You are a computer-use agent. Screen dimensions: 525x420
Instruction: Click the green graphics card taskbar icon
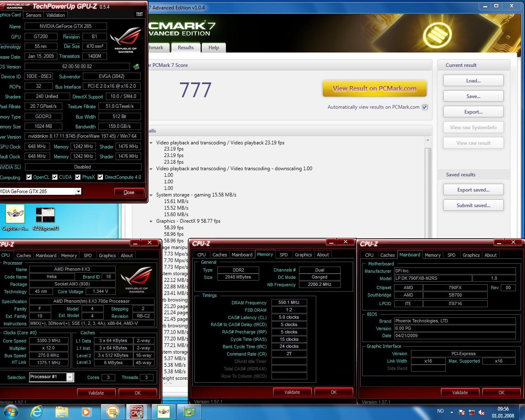[x=189, y=412]
